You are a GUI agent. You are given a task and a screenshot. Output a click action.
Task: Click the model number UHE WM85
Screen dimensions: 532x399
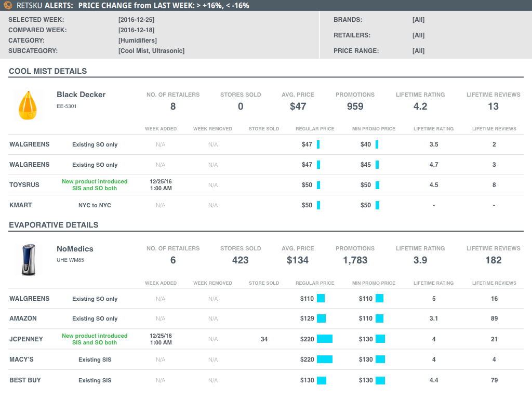[70, 260]
